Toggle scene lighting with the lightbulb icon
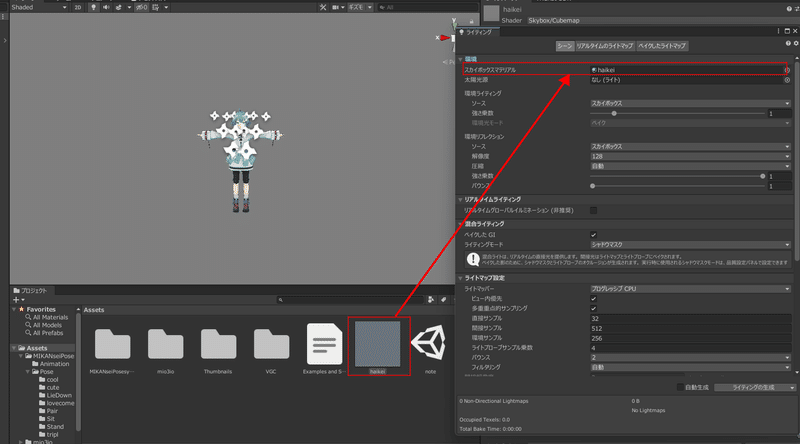The width and height of the screenshot is (800, 444). (x=93, y=7)
